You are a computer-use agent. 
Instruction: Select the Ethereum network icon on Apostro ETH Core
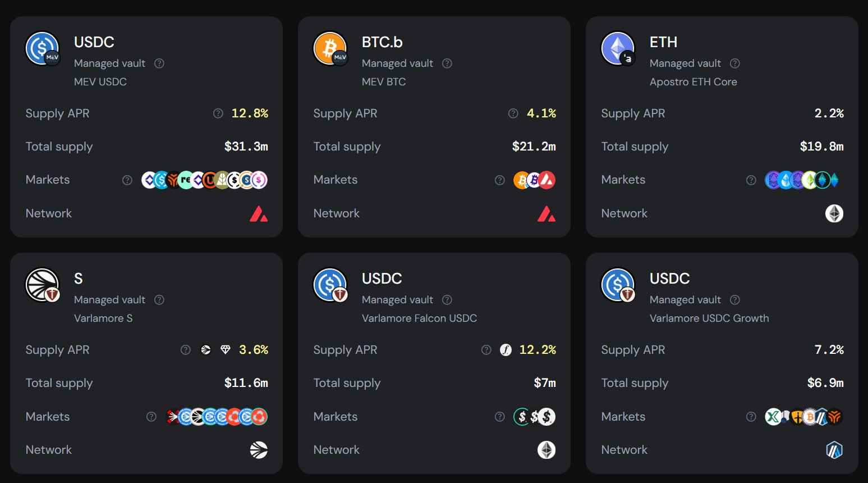(834, 214)
